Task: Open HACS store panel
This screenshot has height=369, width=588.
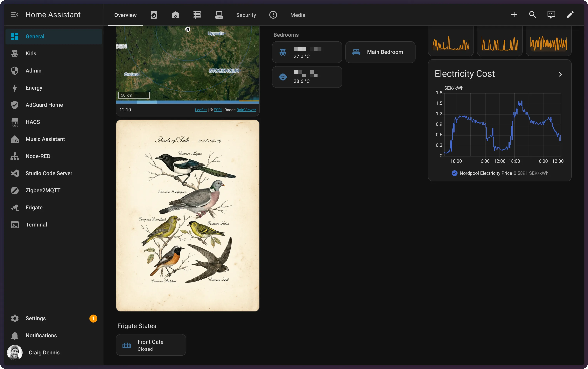Action: (x=54, y=122)
